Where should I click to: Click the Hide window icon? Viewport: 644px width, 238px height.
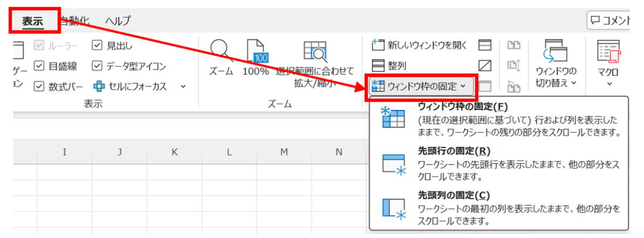tap(485, 66)
